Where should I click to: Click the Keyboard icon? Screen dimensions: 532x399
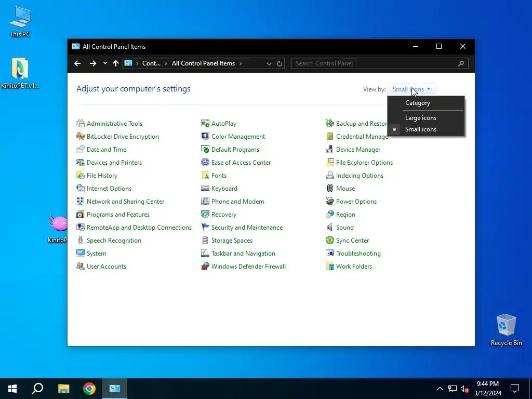(205, 188)
